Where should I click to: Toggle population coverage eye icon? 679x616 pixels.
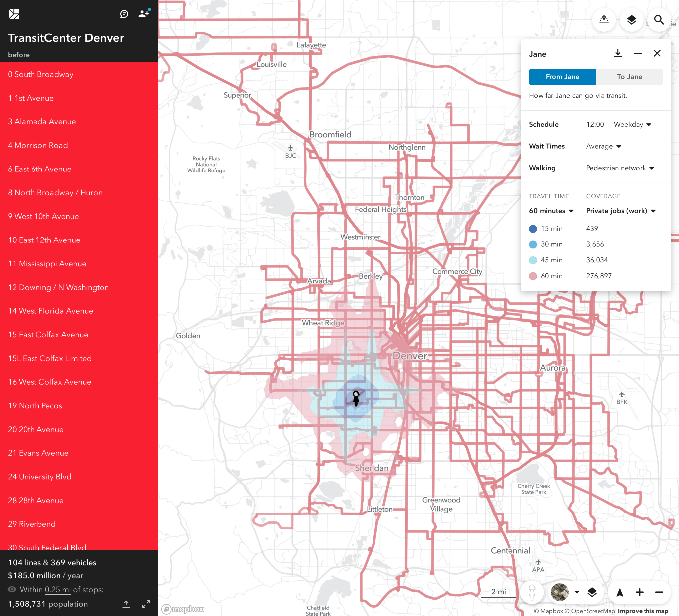(12, 589)
